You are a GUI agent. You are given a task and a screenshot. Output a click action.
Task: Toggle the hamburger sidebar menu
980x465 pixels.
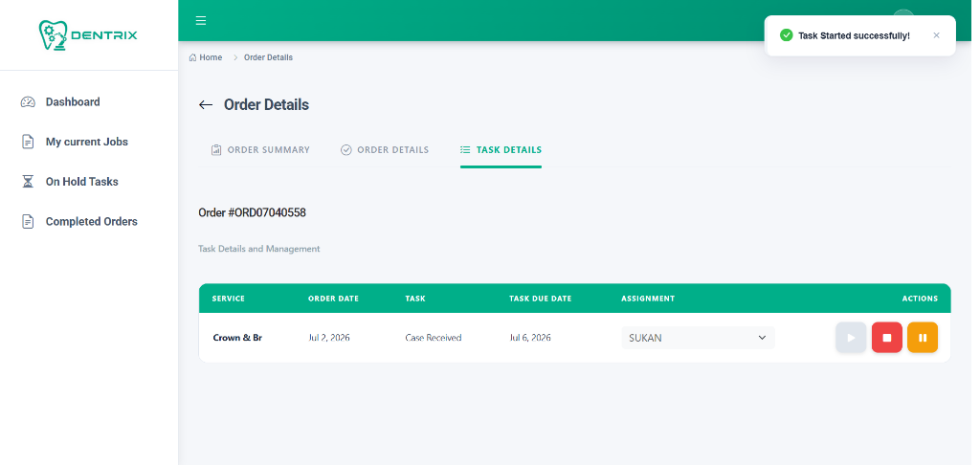[201, 21]
